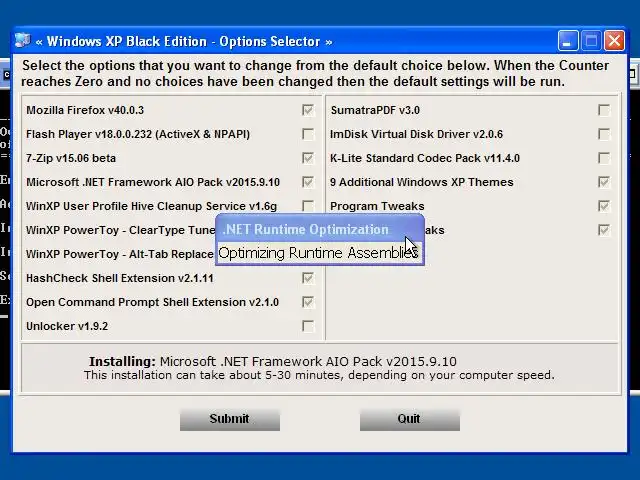Enable K-Lite Standard Codec Pack checkbox
640x480 pixels.
pyautogui.click(x=604, y=158)
